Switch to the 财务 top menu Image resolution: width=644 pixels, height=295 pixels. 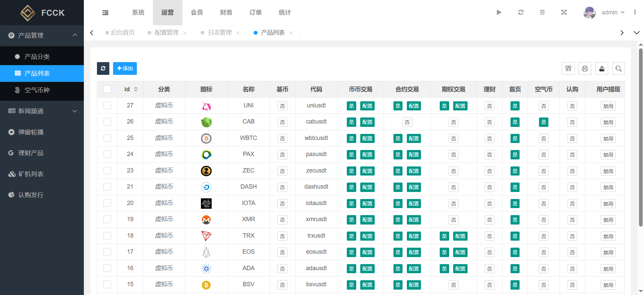[226, 12]
